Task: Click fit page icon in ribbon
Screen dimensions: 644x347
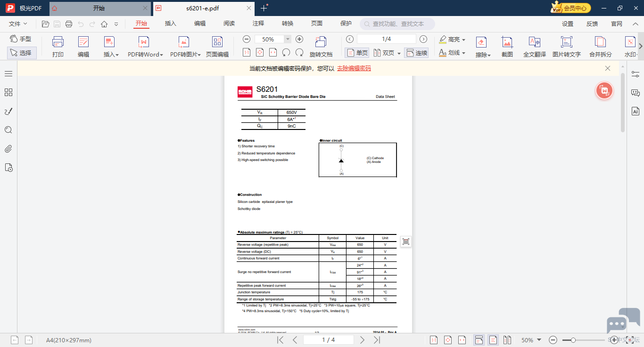Action: click(x=259, y=52)
